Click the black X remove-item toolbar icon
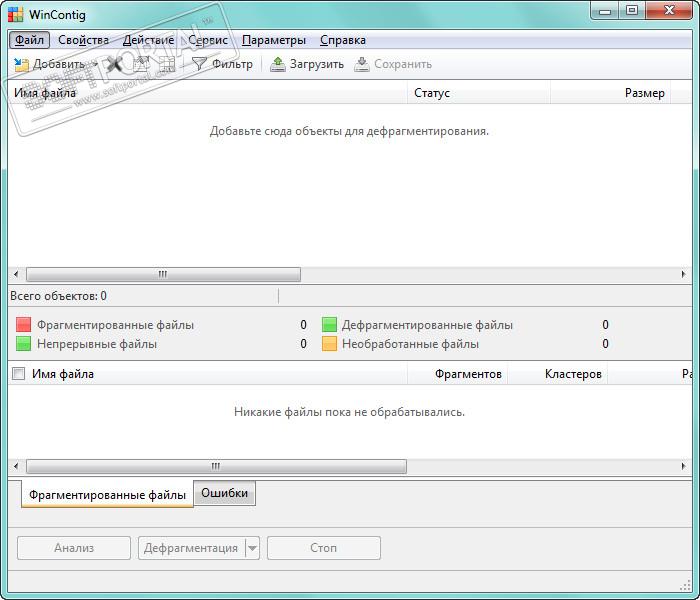700x600 pixels. tap(114, 64)
